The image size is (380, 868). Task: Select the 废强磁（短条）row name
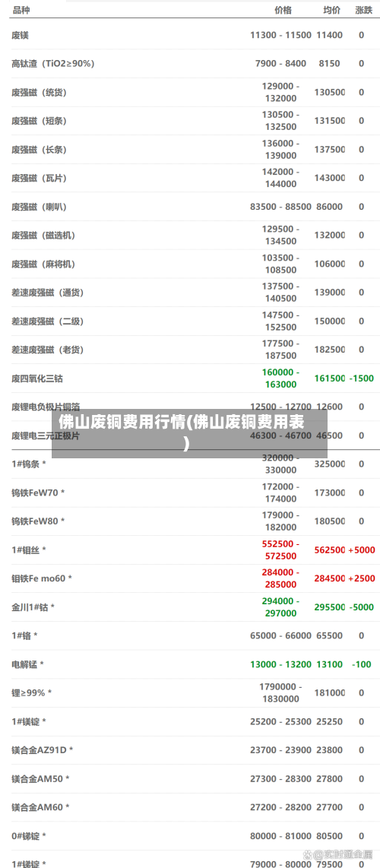pyautogui.click(x=39, y=121)
